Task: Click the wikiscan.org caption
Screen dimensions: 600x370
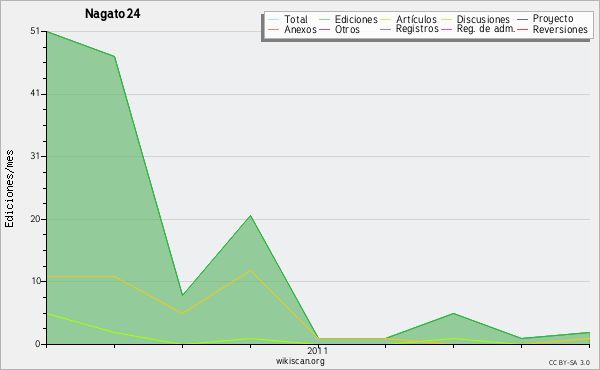Action: (300, 361)
